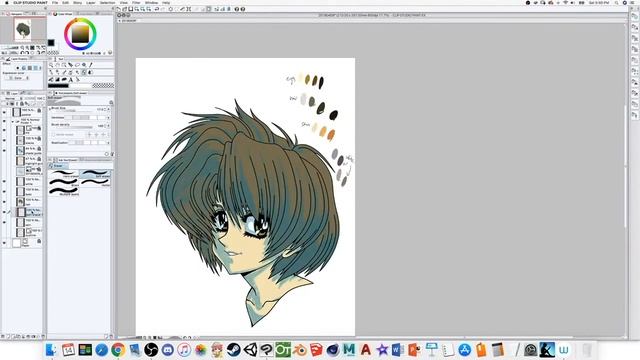640x360 pixels.
Task: Open Blender from the dock
Action: [300, 350]
